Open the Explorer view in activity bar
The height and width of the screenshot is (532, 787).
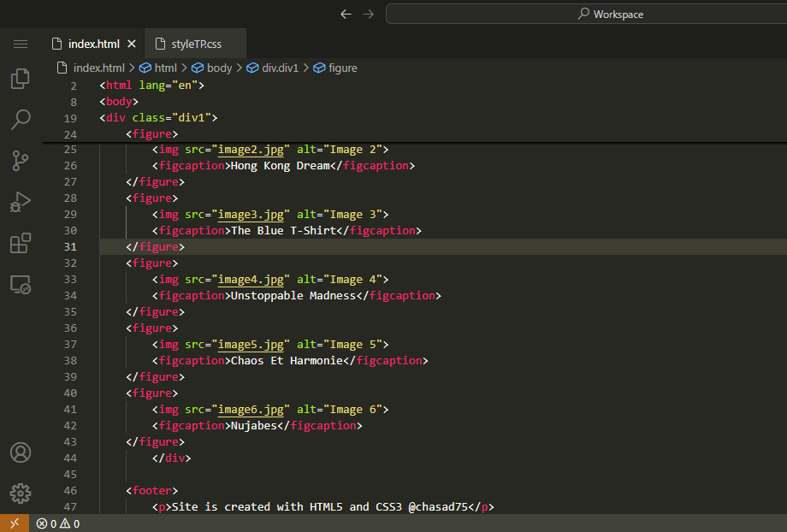coord(21,79)
